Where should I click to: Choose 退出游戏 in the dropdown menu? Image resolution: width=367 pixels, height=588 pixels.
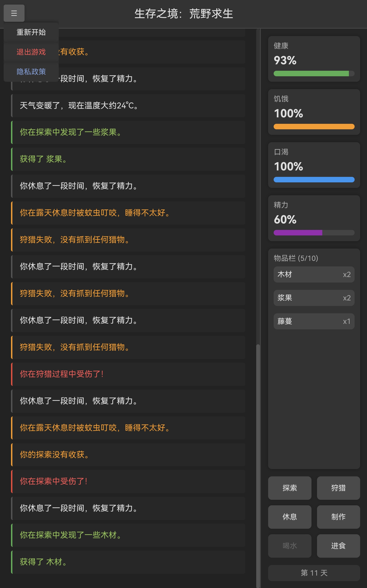point(31,52)
